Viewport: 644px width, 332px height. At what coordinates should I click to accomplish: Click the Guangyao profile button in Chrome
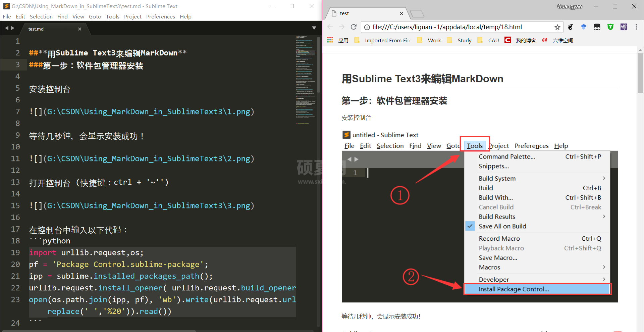(570, 6)
